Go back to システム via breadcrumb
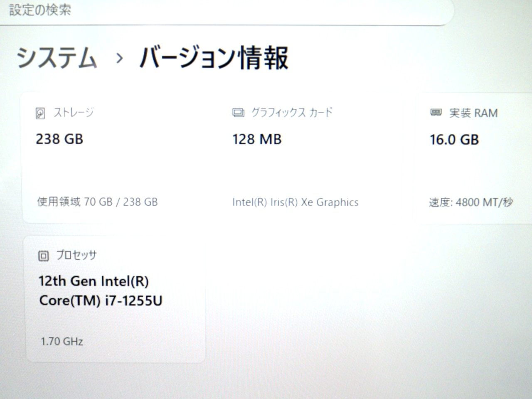The image size is (532, 399). coord(57,57)
